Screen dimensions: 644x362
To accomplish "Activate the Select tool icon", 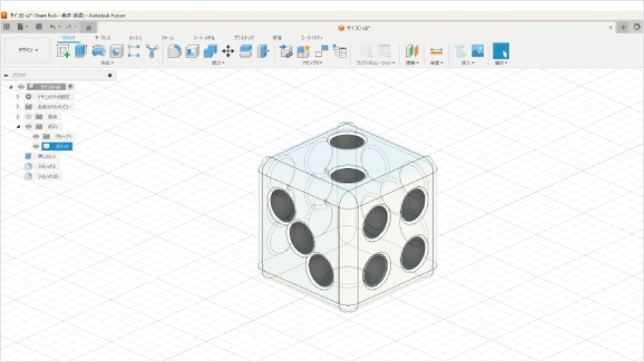I will pyautogui.click(x=501, y=51).
